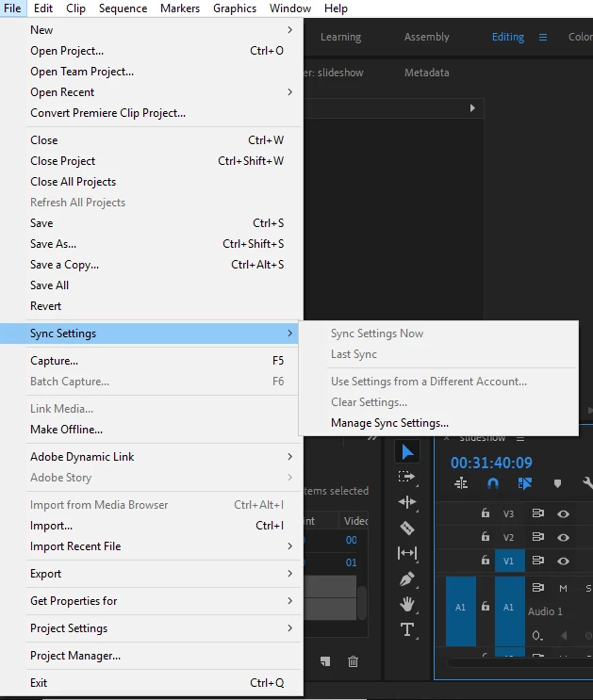The width and height of the screenshot is (593, 700).
Task: Select the Selection tool arrow
Action: pyautogui.click(x=407, y=452)
